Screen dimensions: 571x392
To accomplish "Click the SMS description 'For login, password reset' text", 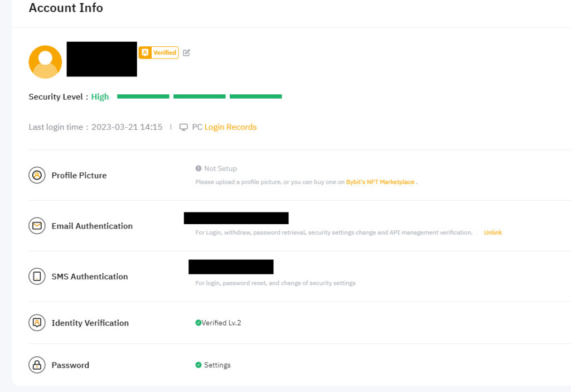I will [275, 283].
